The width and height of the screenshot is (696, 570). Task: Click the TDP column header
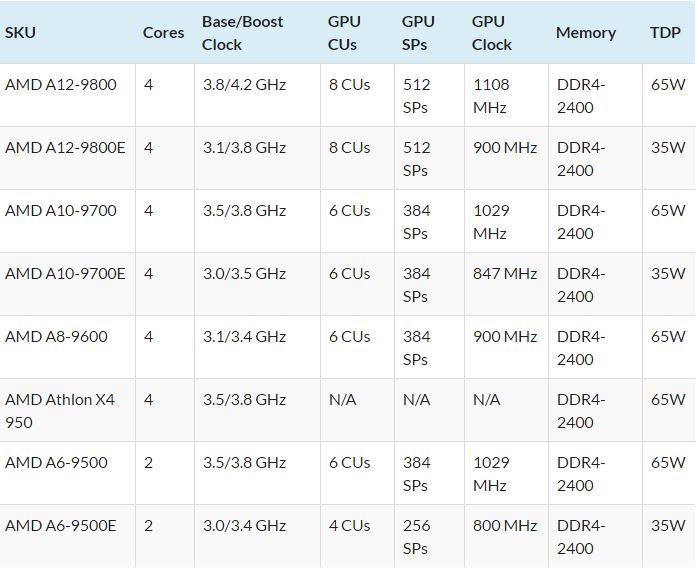[x=665, y=32]
